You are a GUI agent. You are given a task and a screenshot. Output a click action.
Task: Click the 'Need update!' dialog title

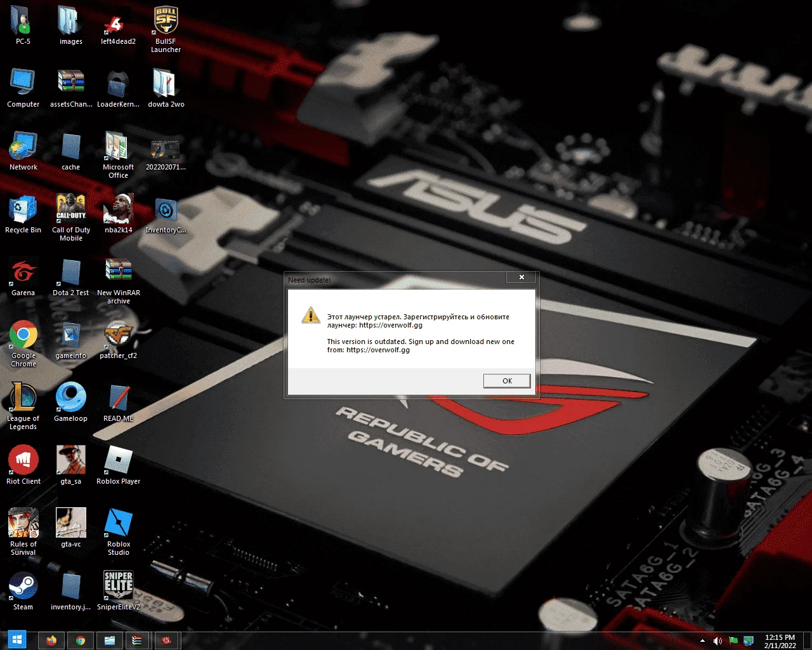(309, 280)
